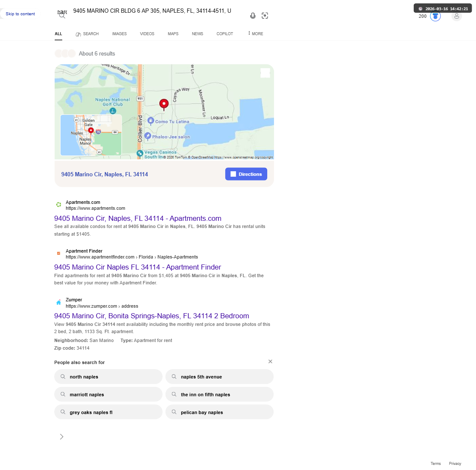Switch to the NEWS tab

pos(197,34)
